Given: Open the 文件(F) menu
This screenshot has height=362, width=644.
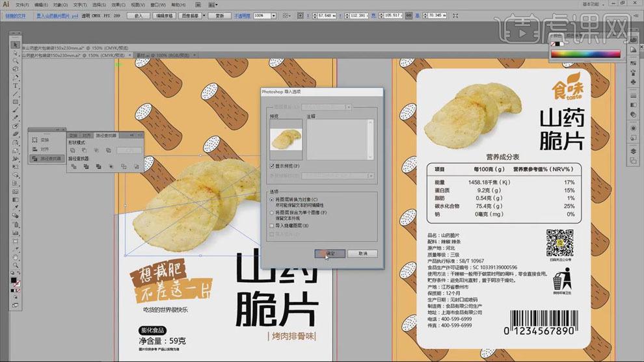Looking at the screenshot, I should click(x=22, y=5).
